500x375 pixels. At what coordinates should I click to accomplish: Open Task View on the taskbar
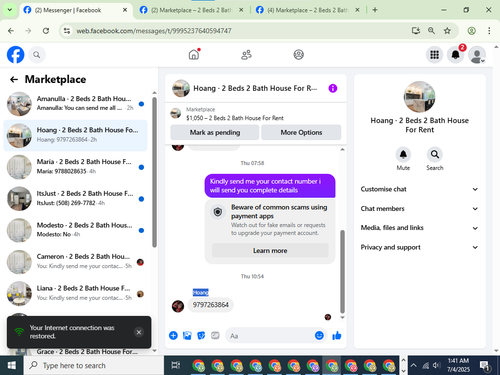(x=176, y=365)
